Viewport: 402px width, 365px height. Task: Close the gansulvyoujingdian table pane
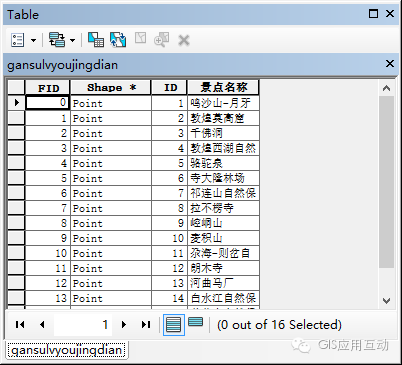[x=390, y=63]
